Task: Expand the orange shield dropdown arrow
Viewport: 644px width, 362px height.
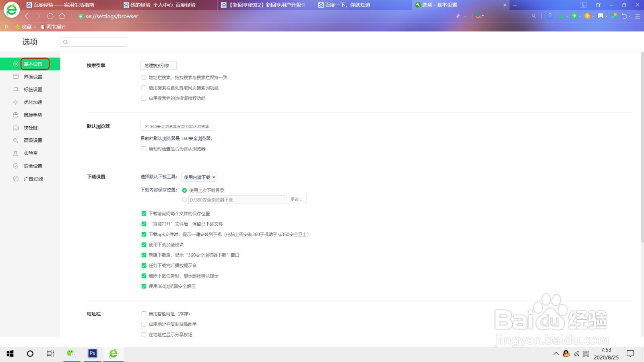Action: (x=593, y=16)
